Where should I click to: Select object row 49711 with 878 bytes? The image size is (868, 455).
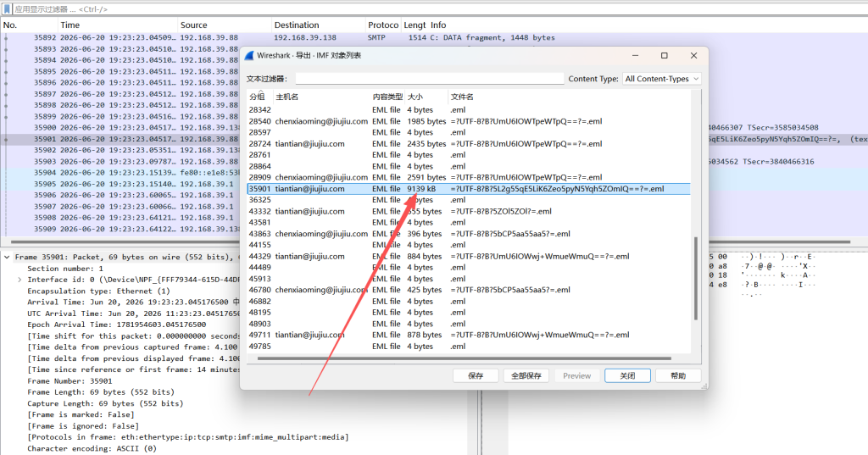(x=468, y=335)
